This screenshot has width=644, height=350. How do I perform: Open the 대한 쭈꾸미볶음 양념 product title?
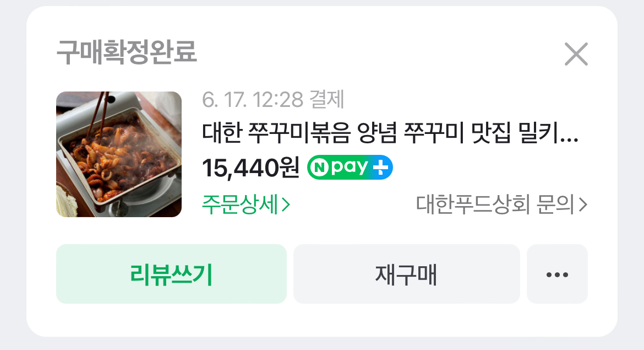point(390,133)
